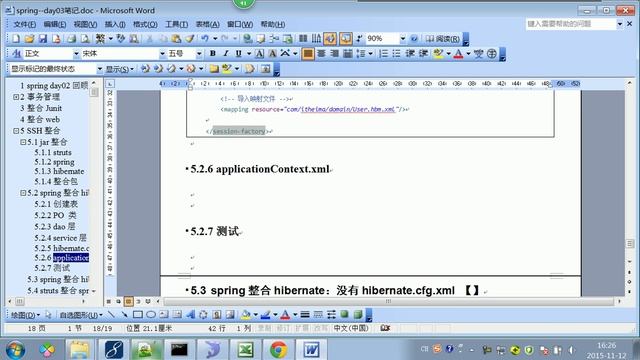
Task: Collapse the 5.1 jar 整合 tree node
Action: (23, 142)
